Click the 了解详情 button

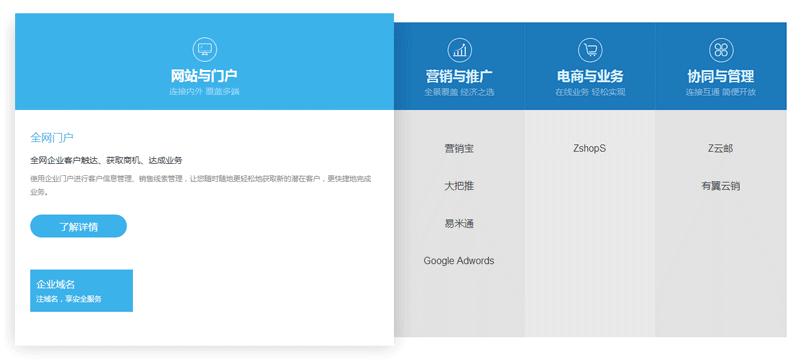pos(79,226)
